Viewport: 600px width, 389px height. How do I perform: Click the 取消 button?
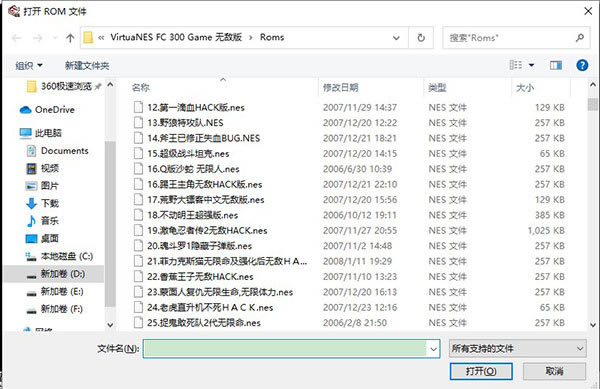pyautogui.click(x=554, y=371)
